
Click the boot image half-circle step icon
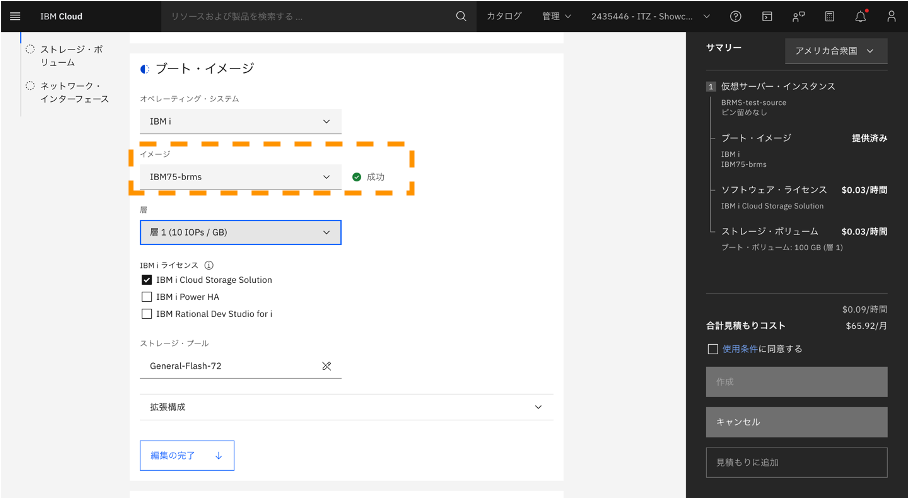(145, 69)
